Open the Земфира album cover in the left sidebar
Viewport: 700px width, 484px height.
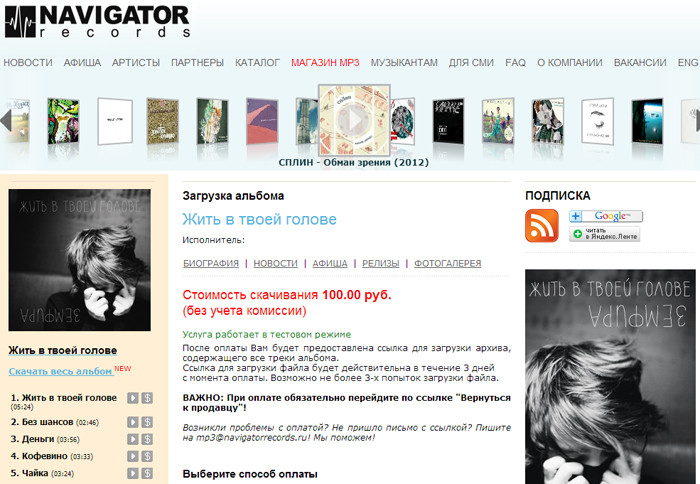pos(79,260)
